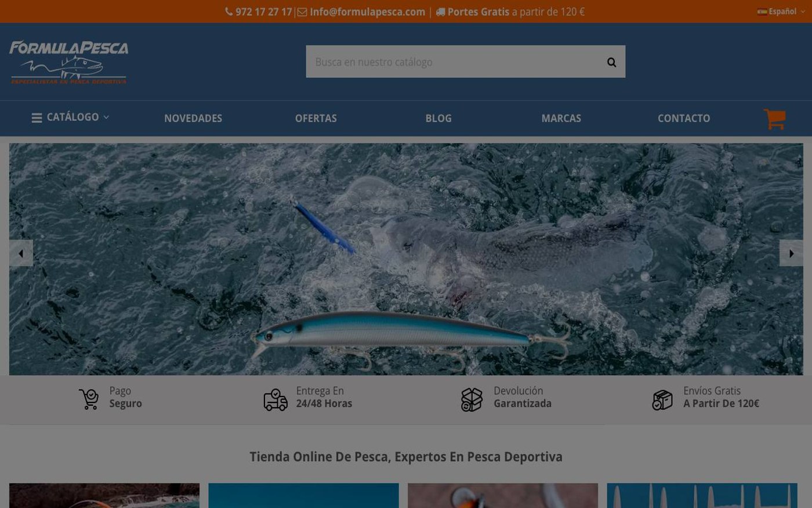This screenshot has height=508, width=812.
Task: Go to previous slide with left arrow
Action: [x=21, y=253]
